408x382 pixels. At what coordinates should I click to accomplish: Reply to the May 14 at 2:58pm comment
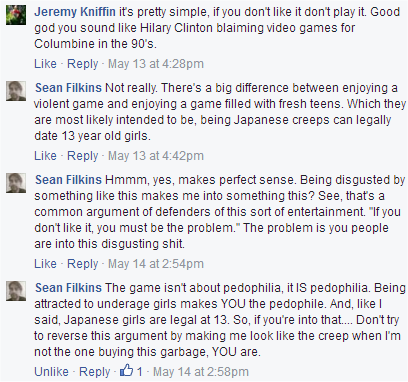[x=95, y=371]
